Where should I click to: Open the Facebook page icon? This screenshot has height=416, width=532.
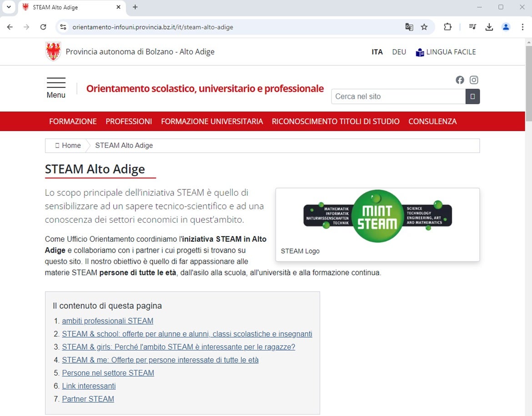(x=460, y=80)
